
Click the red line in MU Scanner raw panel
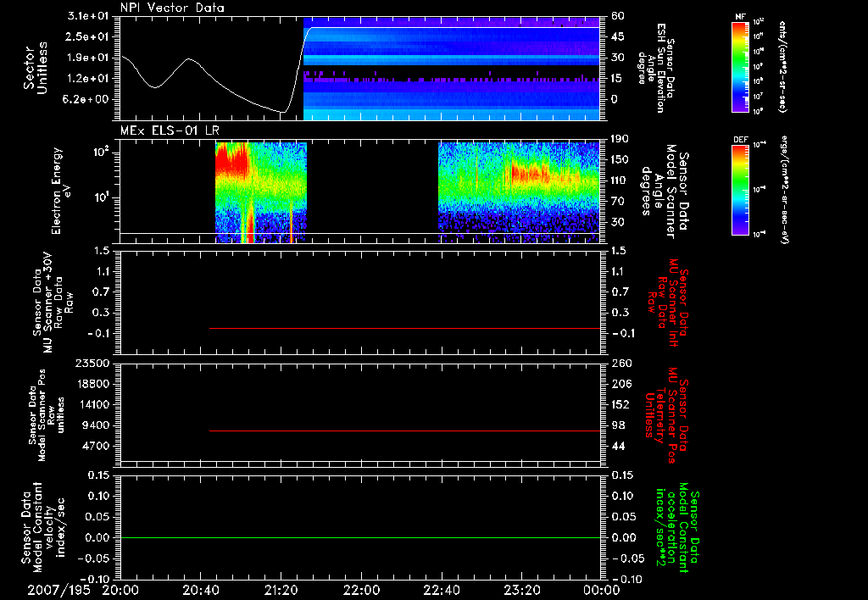point(404,328)
